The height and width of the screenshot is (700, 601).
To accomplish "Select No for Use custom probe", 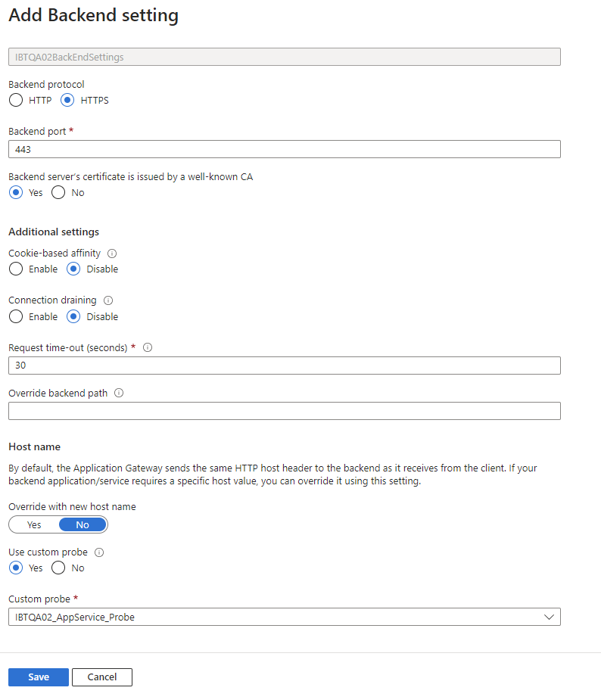I will [x=58, y=568].
